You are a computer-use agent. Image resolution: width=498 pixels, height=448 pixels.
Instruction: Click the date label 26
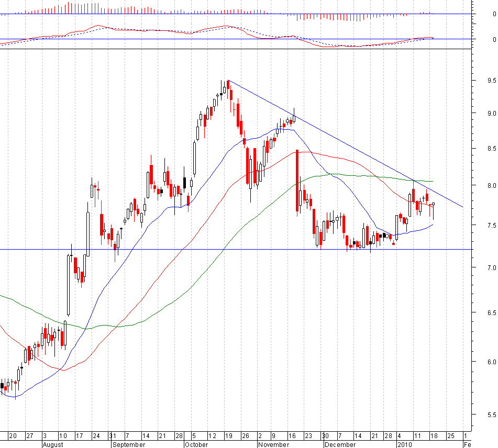(246, 435)
